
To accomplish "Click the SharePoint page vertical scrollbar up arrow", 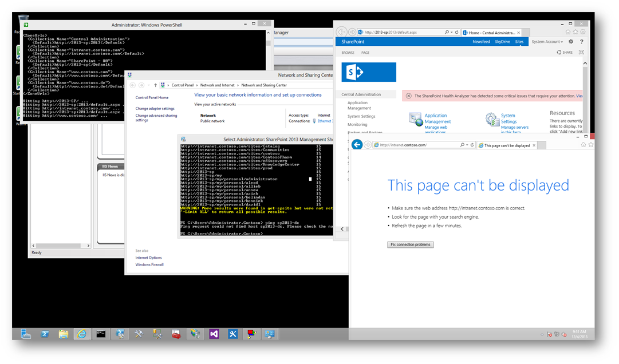I will pyautogui.click(x=585, y=63).
